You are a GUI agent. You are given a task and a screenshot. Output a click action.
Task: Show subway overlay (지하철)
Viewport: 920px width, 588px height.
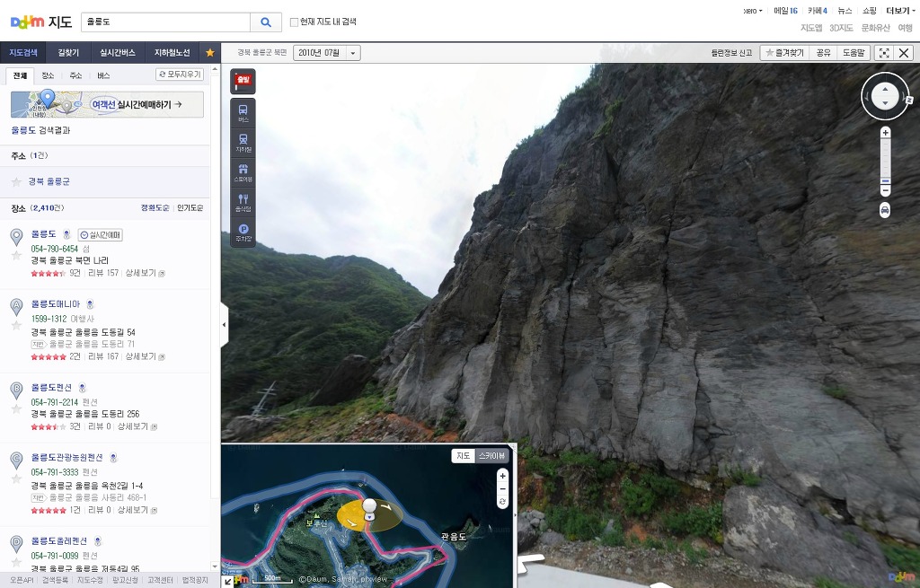243,143
